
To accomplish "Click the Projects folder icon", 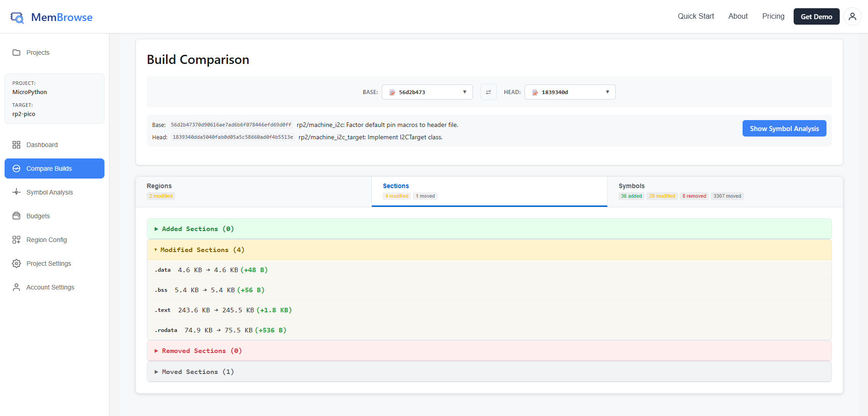I will 16,53.
